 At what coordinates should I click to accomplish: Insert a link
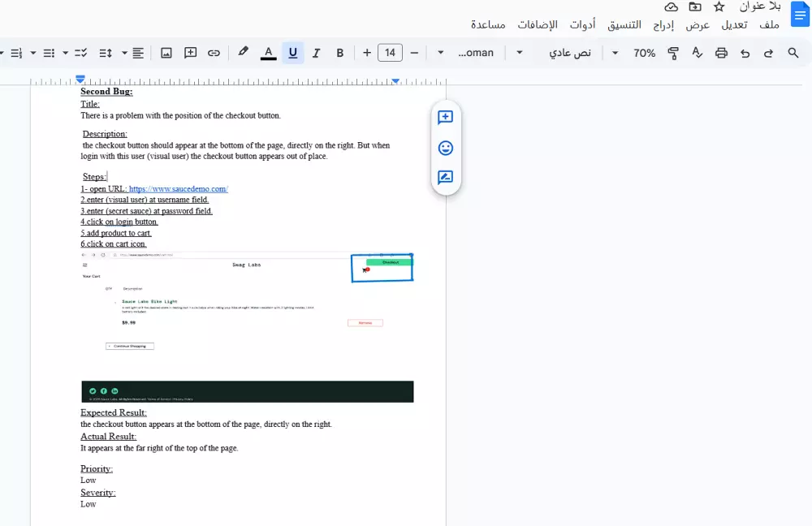pos(214,53)
